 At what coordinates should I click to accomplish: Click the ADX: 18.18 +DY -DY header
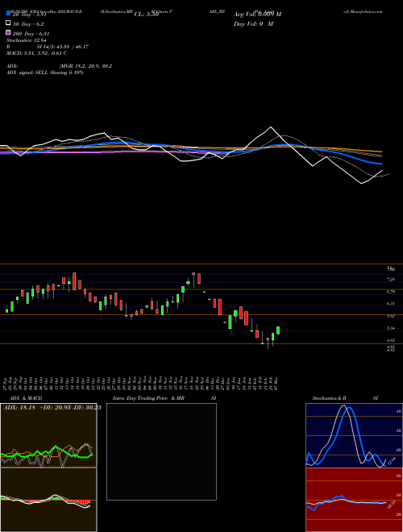(x=52, y=407)
